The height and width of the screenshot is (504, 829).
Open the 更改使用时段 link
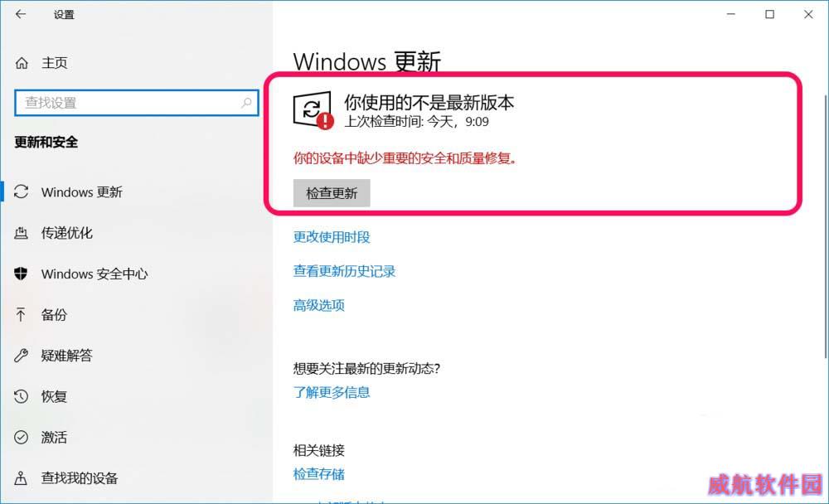point(332,237)
